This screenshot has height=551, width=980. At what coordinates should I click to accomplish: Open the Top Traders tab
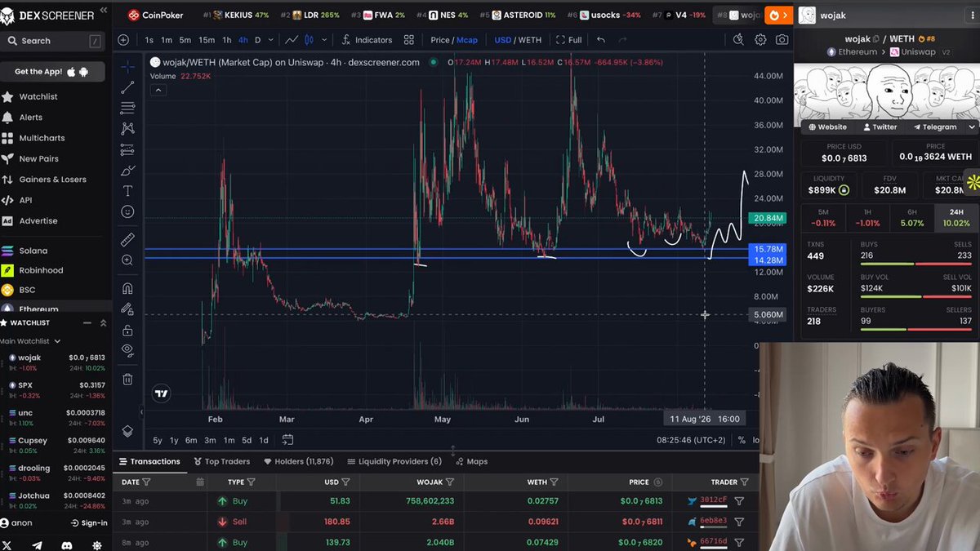coord(222,461)
